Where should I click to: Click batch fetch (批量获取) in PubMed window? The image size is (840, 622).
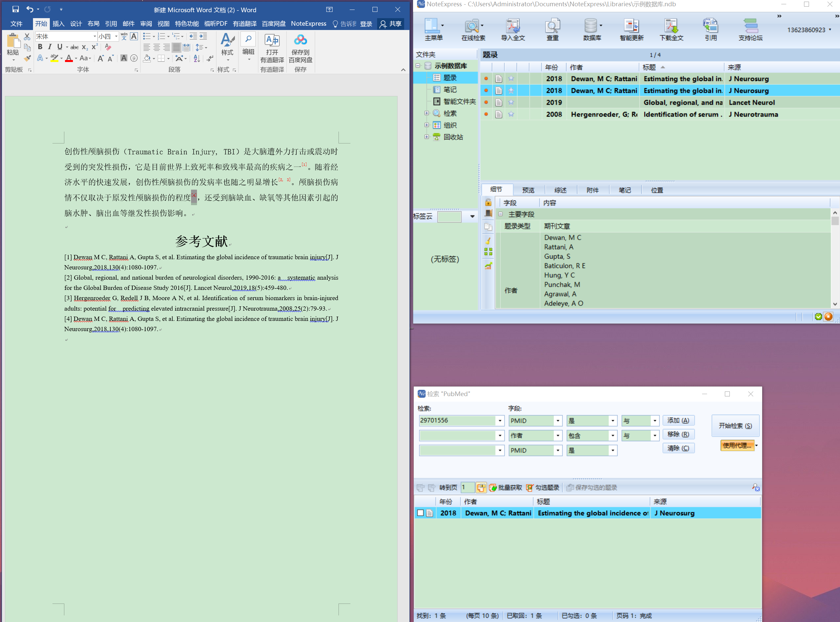click(x=505, y=487)
